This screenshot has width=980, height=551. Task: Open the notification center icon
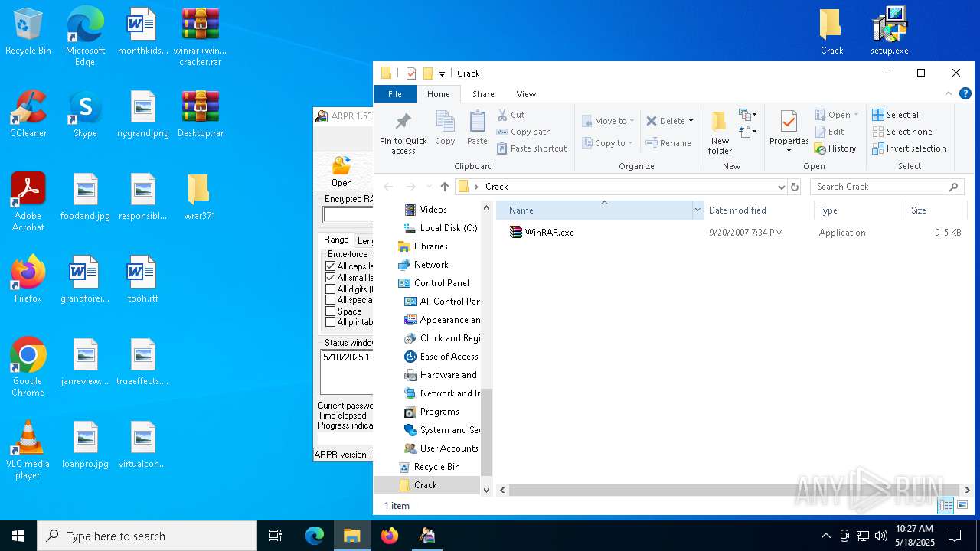pyautogui.click(x=955, y=536)
